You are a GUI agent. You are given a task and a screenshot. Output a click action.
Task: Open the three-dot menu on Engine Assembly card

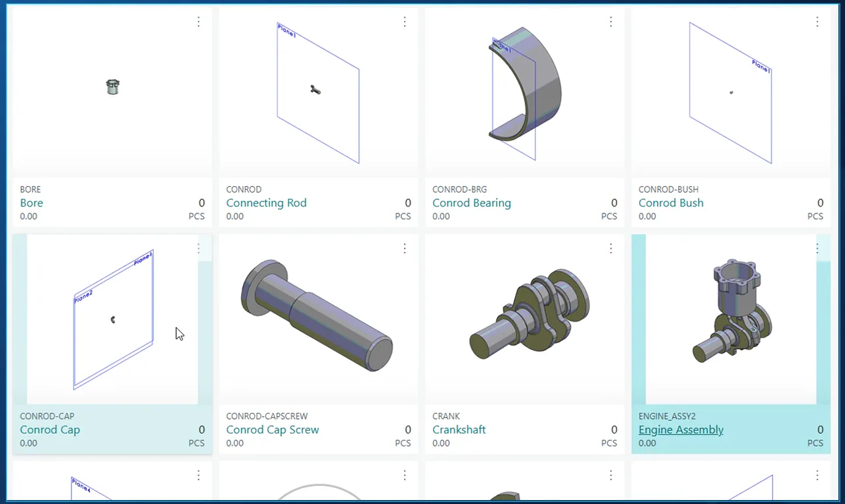pos(817,249)
